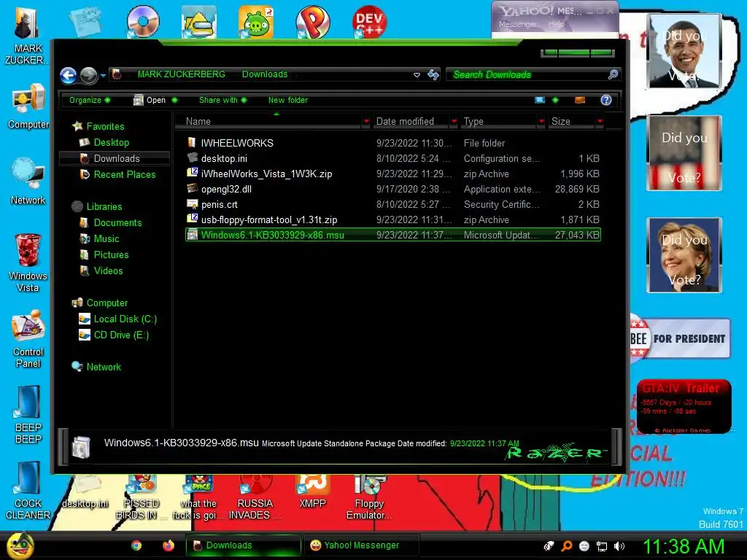
Task: Create a New folder
Action: [x=287, y=100]
